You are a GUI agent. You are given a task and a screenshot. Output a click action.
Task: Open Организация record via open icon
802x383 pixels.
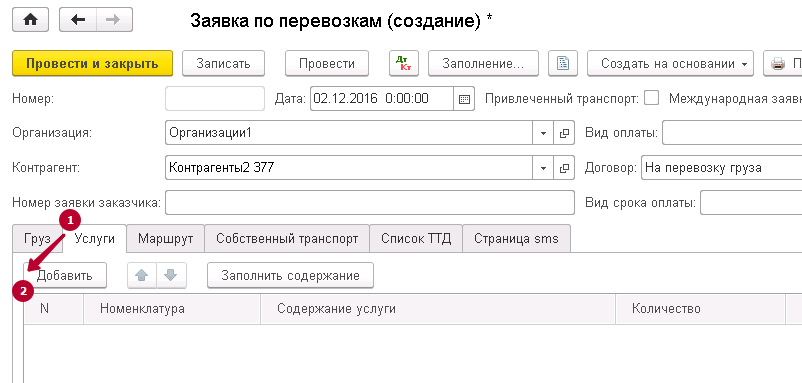click(x=564, y=133)
